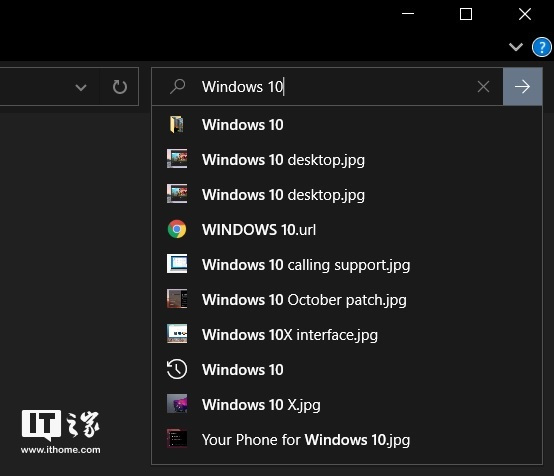Screen dimensions: 554x476
Task: Select the first Windows 10 desktop.jpg result
Action: tap(347, 160)
